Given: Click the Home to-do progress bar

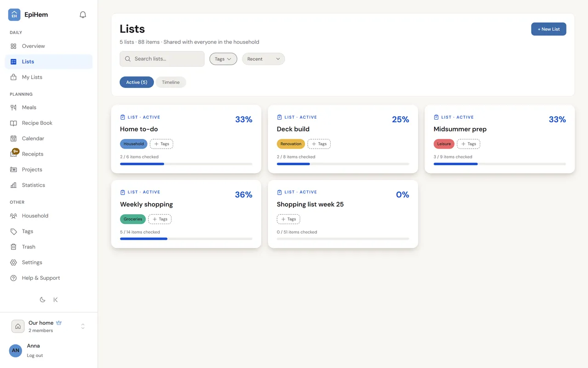Looking at the screenshot, I should pos(186,164).
